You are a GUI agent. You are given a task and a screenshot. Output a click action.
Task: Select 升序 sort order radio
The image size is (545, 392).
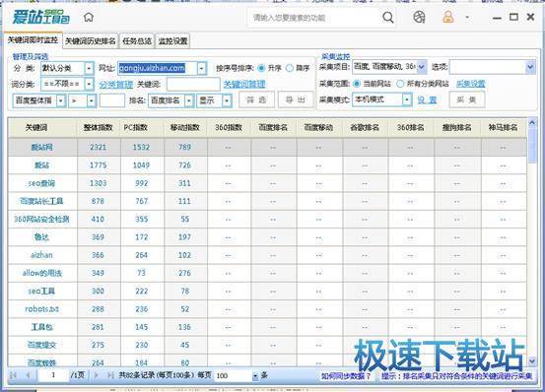tap(261, 68)
